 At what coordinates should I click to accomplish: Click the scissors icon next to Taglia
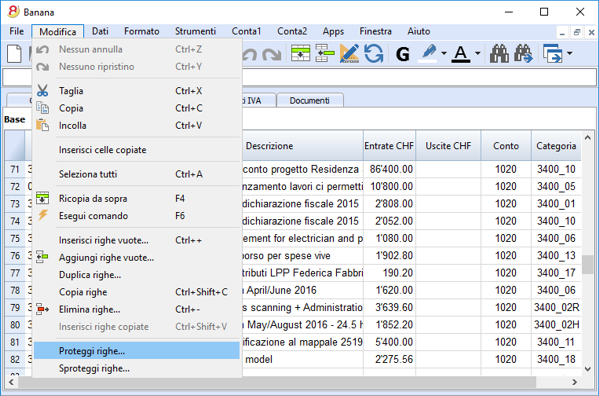click(42, 91)
